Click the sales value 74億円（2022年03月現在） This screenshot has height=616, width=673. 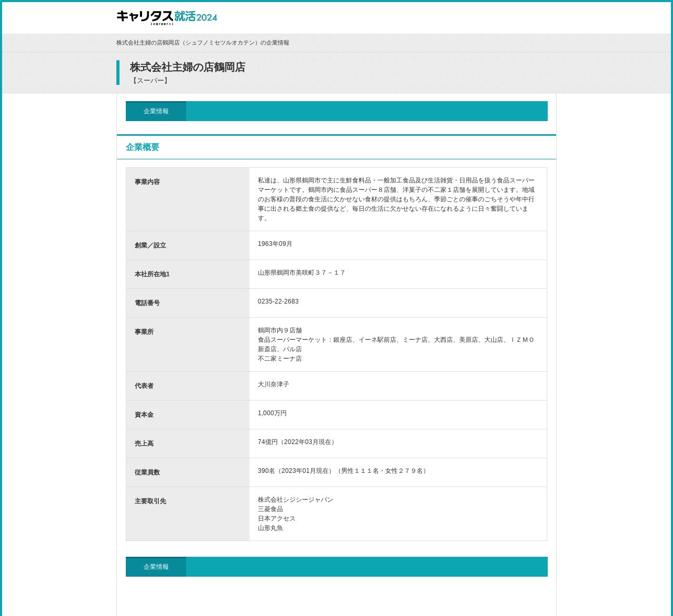[x=297, y=442]
